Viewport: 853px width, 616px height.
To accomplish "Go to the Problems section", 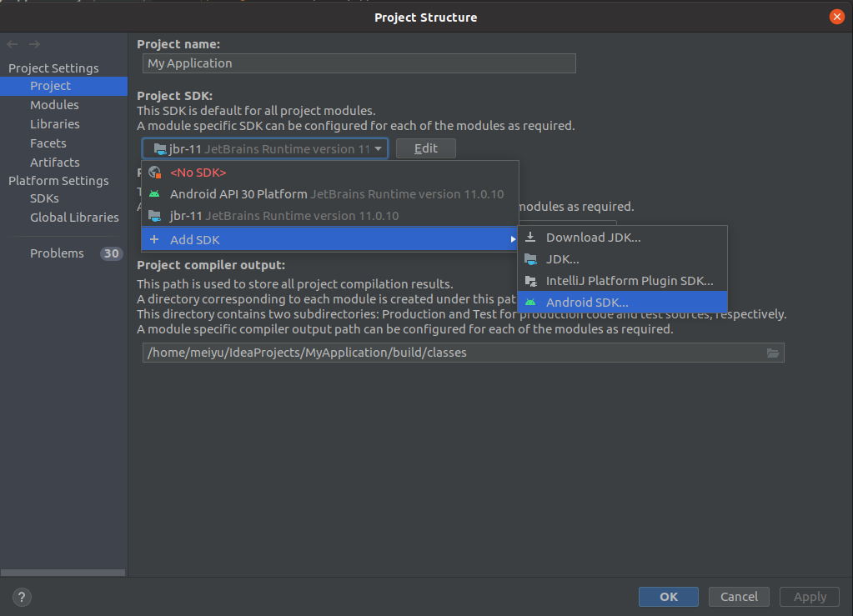I will click(x=57, y=253).
